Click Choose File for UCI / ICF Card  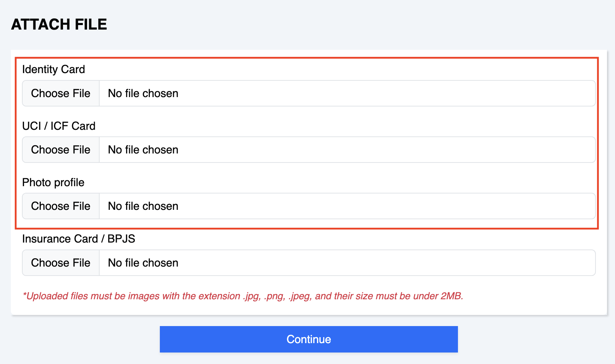tap(61, 150)
